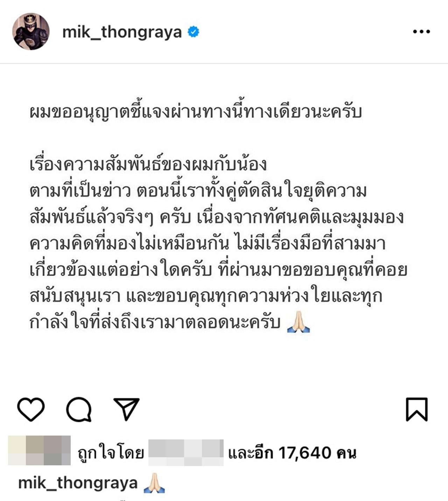Click the line starting กำลังใจที่ส่งถึงเรา
448x501 pixels.
[x=155, y=322]
